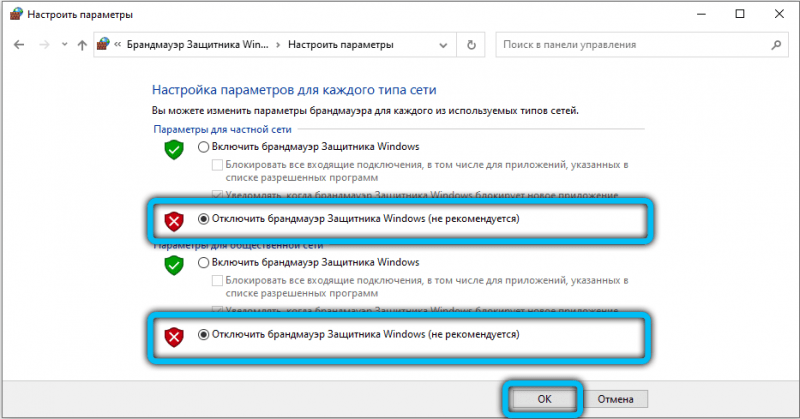Click the breadcrumb overflow chevrons in address bar
Image resolution: width=800 pixels, height=419 pixels.
click(118, 45)
